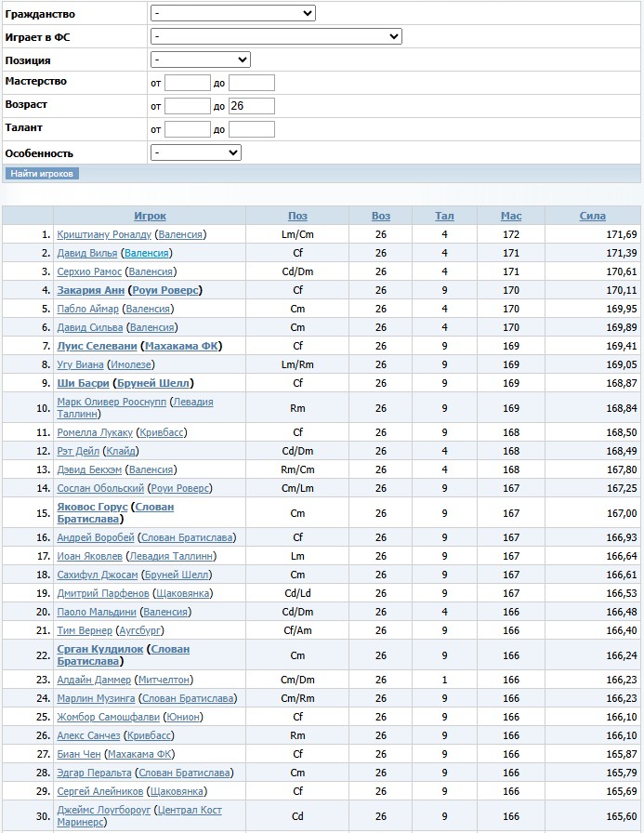The image size is (644, 833).
Task: Expand the Особенность dropdown
Action: (195, 152)
